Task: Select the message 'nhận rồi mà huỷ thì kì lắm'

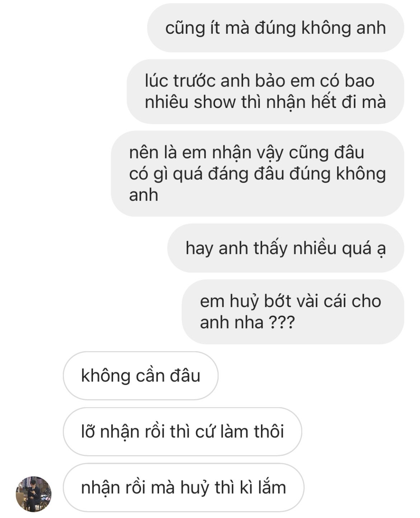Action: click(x=183, y=488)
